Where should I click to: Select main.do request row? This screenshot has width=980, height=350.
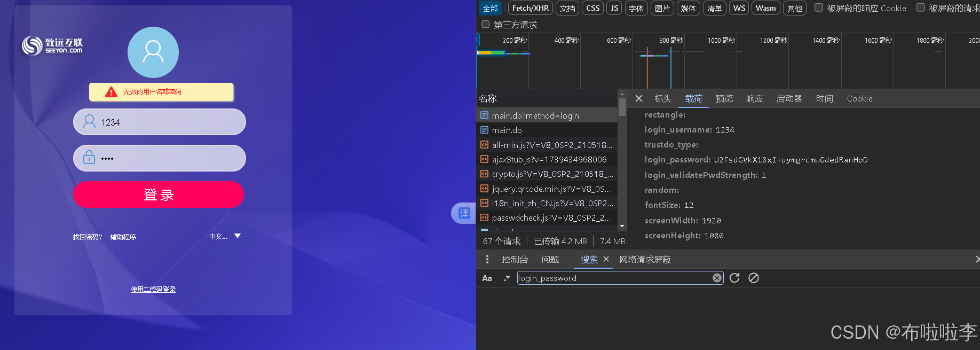point(547,130)
